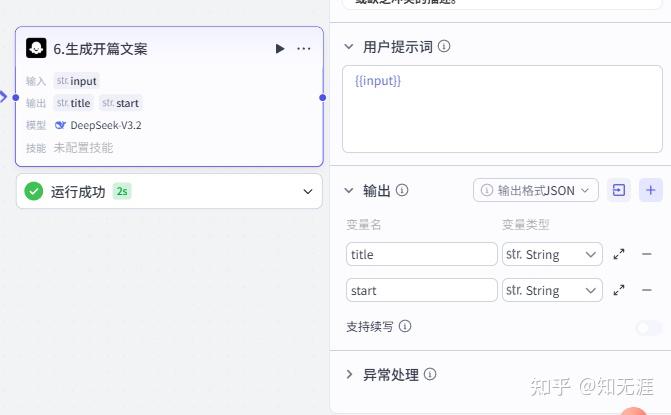Screen dimensions: 671x415
Task: Click the info icon inside 输出格式JSON selector
Action: [487, 190]
